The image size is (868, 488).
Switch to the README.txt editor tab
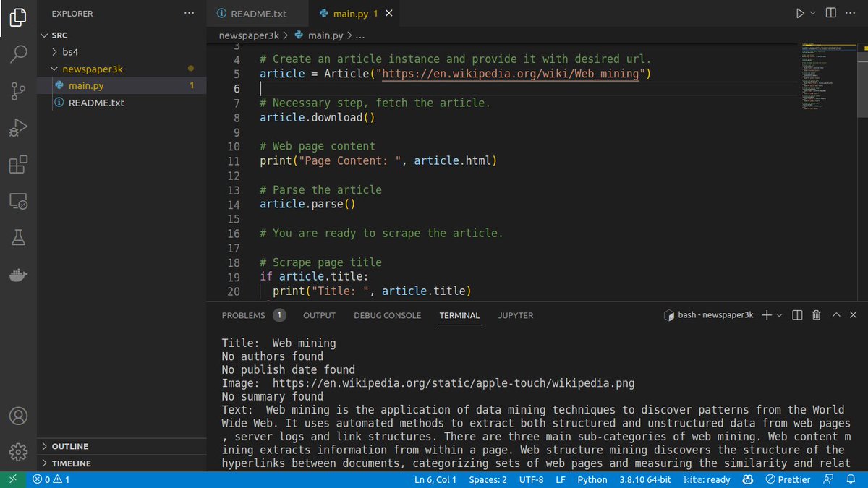click(258, 14)
